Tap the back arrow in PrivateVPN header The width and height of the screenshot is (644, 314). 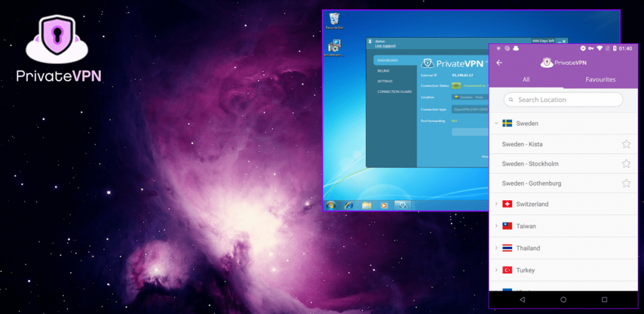tap(499, 62)
